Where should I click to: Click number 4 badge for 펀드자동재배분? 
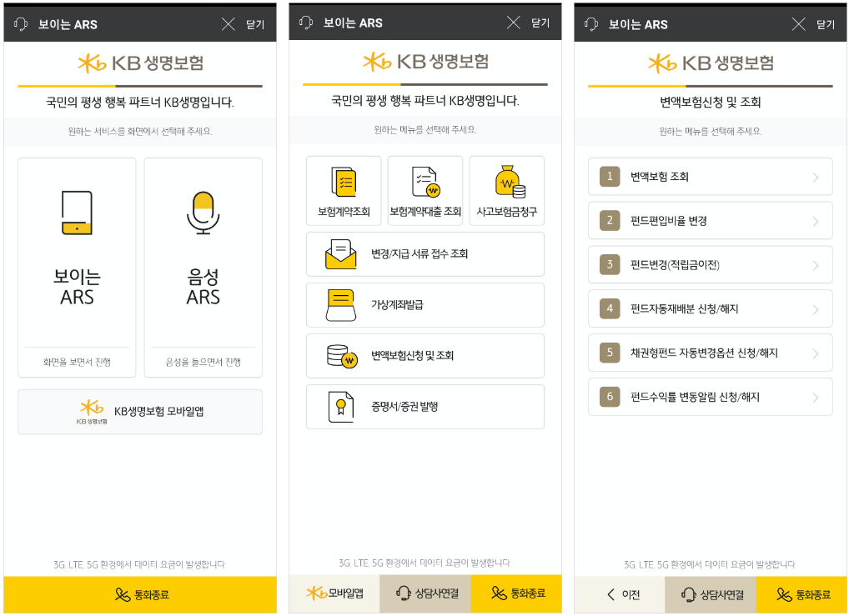click(x=610, y=308)
